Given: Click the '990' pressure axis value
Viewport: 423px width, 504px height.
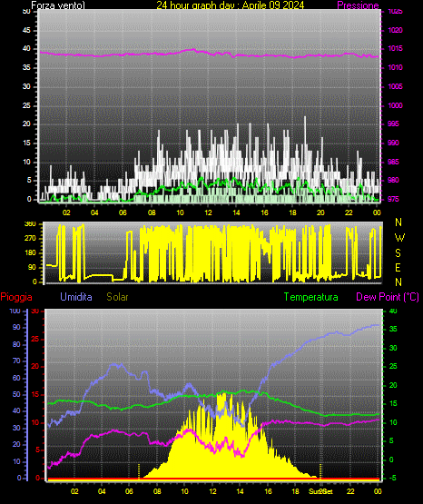Looking at the screenshot, I should click(x=393, y=143).
